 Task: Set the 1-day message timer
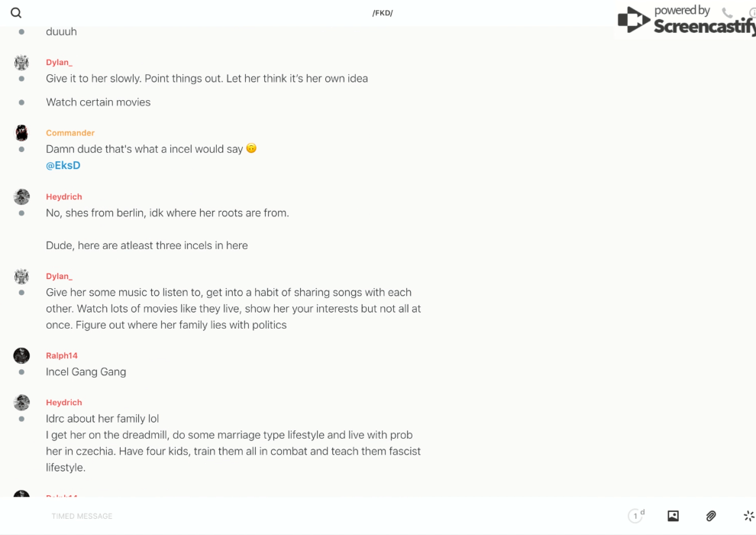coord(635,516)
